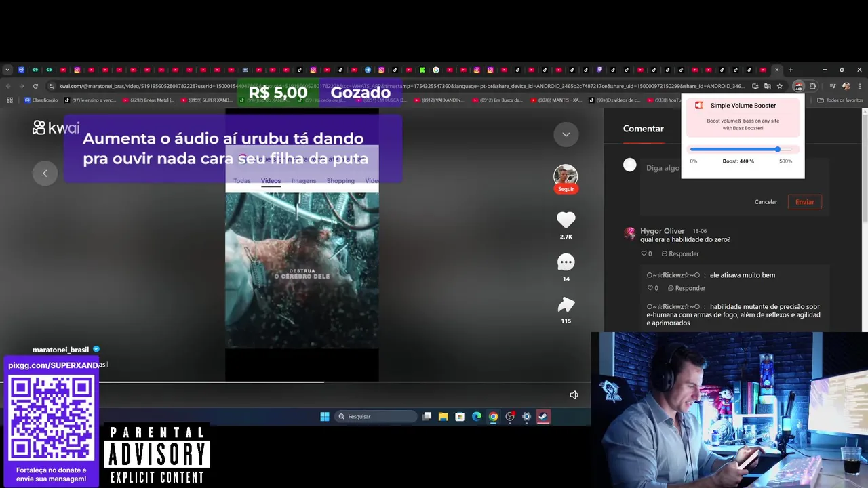Bookmark this page with star icon
The height and width of the screenshot is (488, 868).
click(x=780, y=86)
